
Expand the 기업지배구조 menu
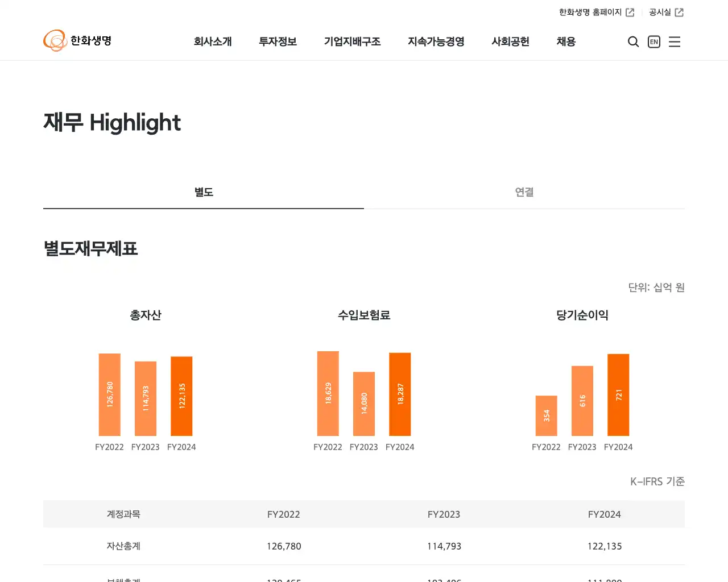click(352, 41)
